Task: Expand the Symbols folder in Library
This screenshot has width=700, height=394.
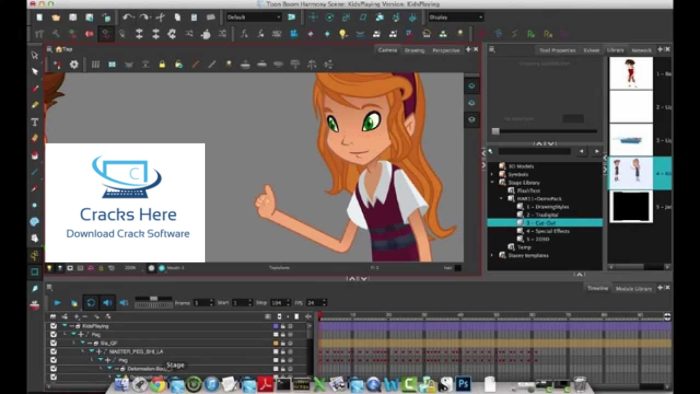Action: 492,174
